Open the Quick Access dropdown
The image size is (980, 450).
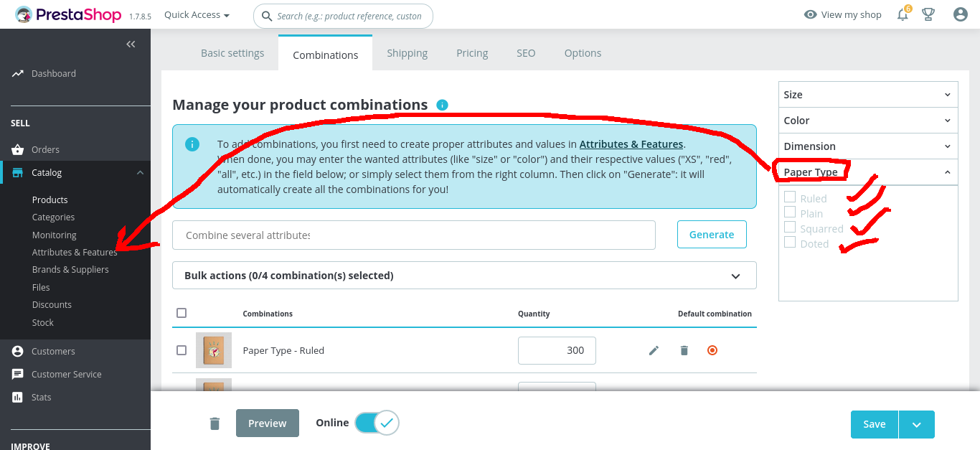pyautogui.click(x=197, y=15)
